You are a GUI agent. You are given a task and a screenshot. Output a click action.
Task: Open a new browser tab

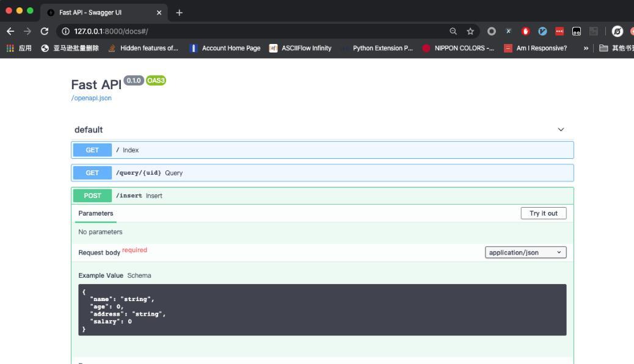pos(179,13)
